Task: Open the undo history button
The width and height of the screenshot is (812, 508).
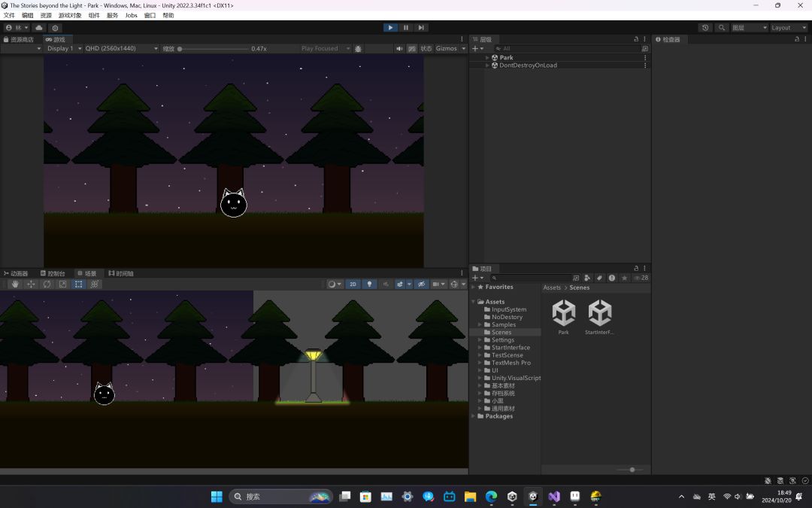Action: click(705, 28)
